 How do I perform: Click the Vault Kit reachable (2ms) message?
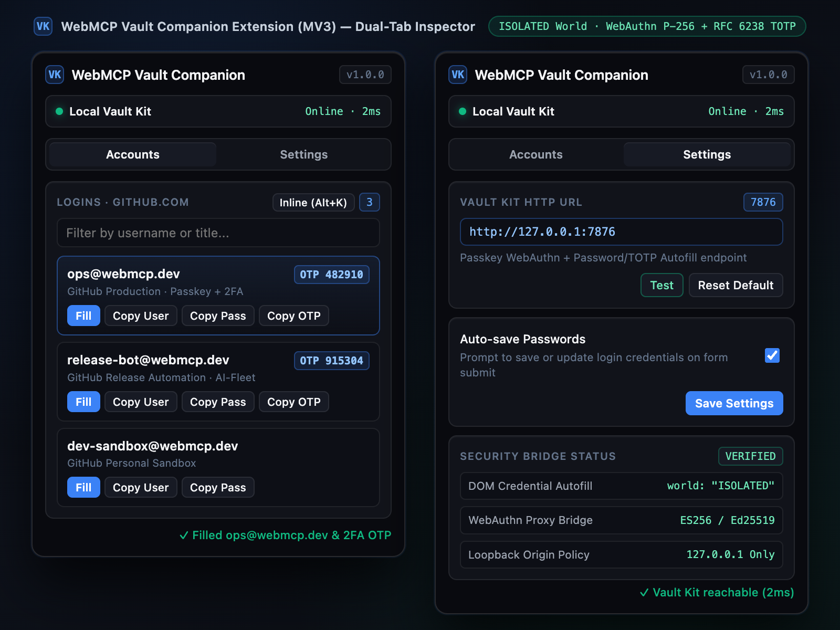[717, 592]
